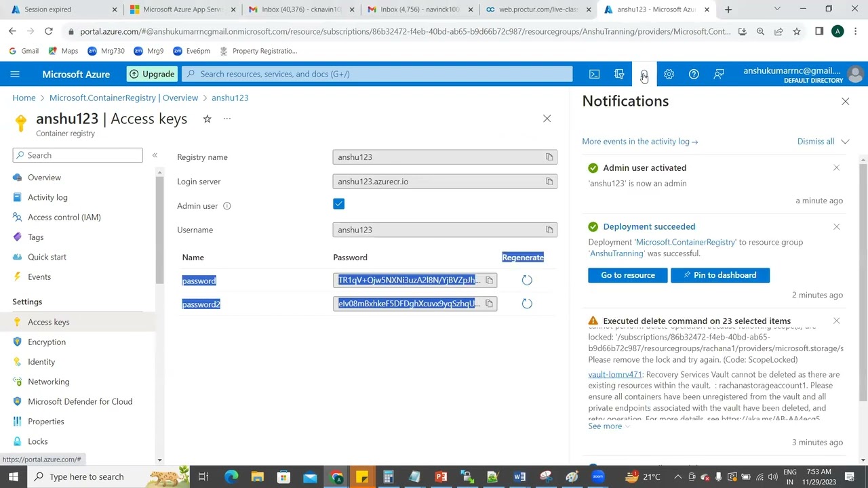This screenshot has height=488, width=868.
Task: Open AnshuTranning resource group link
Action: (x=616, y=253)
